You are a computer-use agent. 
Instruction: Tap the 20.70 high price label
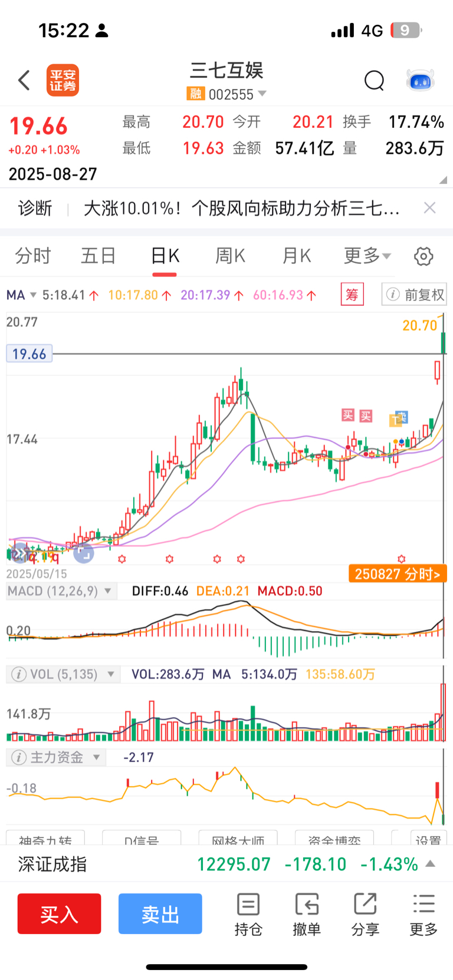(x=419, y=325)
